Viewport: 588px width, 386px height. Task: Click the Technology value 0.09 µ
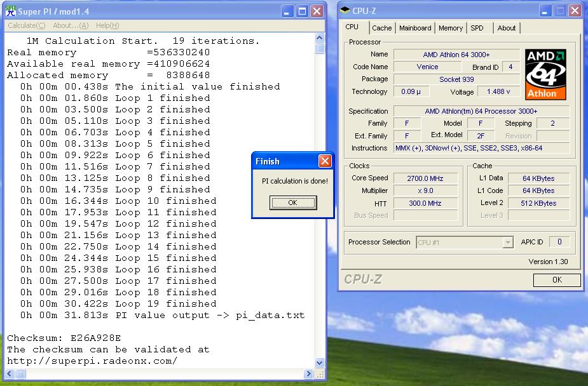tap(411, 91)
